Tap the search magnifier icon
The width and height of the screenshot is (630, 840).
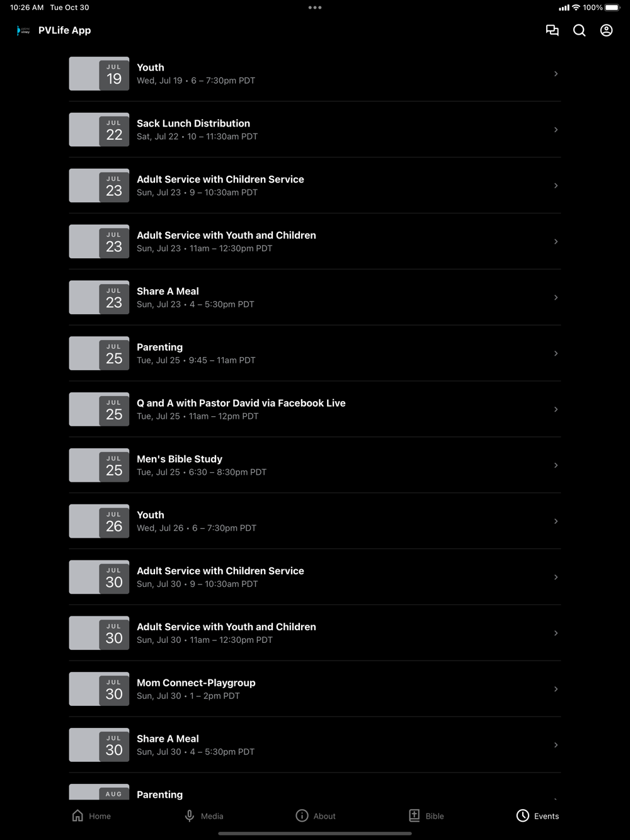[579, 30]
